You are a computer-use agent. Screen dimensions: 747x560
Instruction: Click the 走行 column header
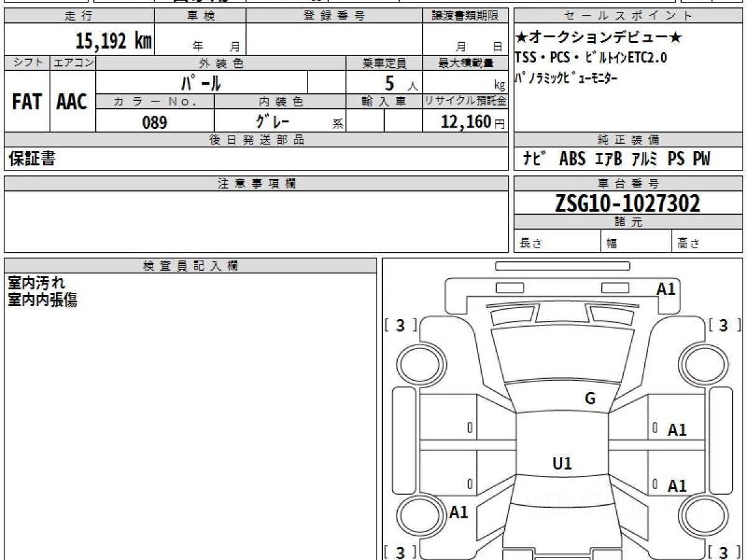click(79, 16)
